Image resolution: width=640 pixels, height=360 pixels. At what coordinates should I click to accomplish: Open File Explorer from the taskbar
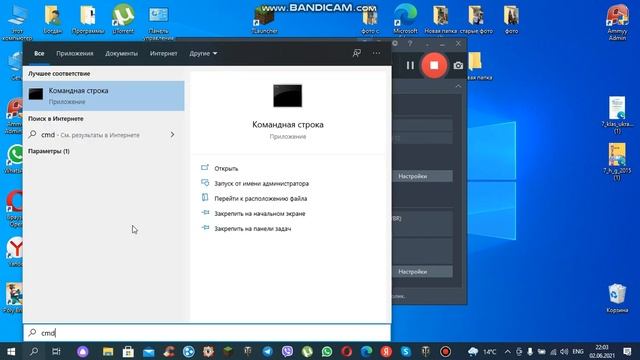coord(108,351)
